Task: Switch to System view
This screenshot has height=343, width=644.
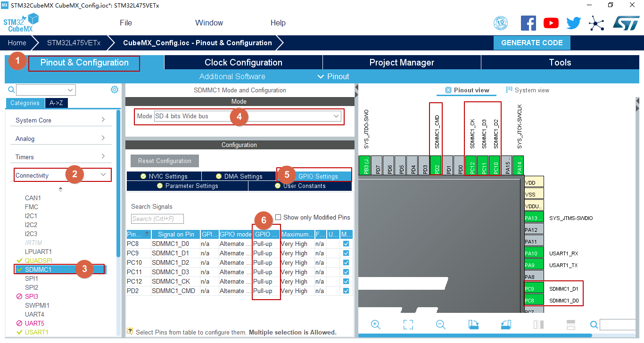Action: point(528,90)
